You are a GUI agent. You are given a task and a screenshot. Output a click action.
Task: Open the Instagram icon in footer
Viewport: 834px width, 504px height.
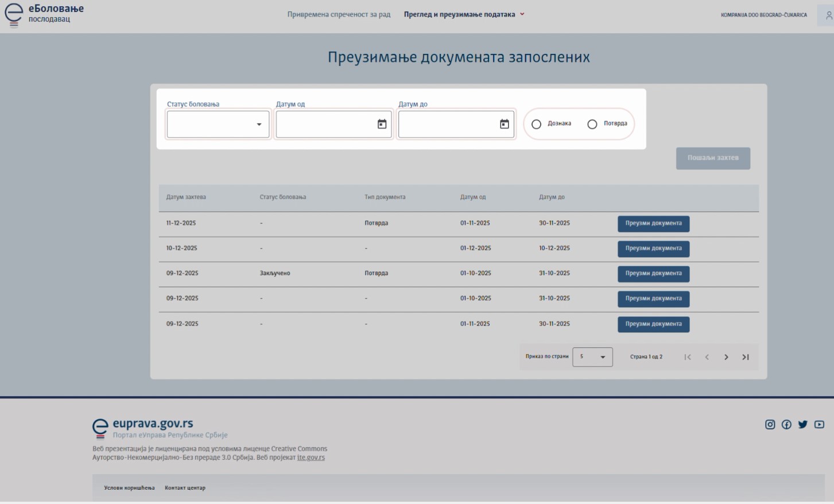[x=770, y=424]
